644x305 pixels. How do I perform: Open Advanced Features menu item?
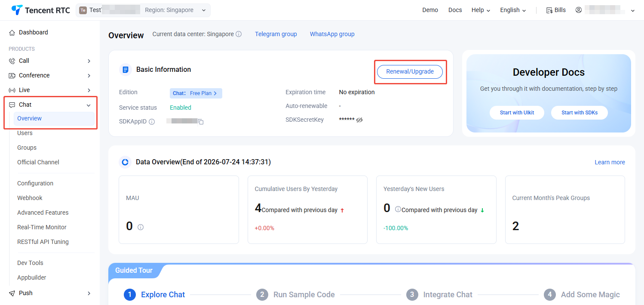pyautogui.click(x=43, y=213)
